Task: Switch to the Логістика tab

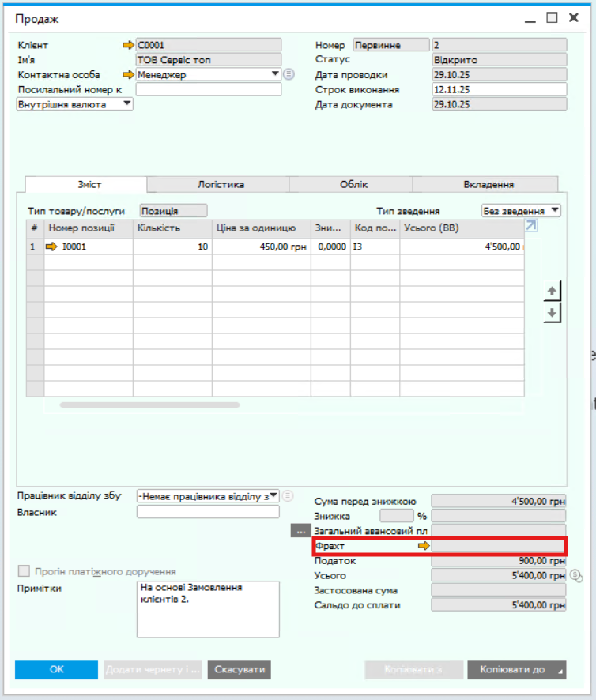Action: [x=221, y=184]
